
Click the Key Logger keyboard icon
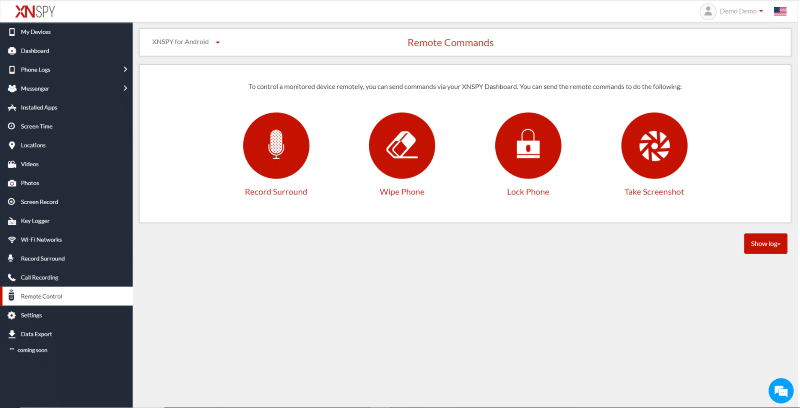click(x=12, y=221)
